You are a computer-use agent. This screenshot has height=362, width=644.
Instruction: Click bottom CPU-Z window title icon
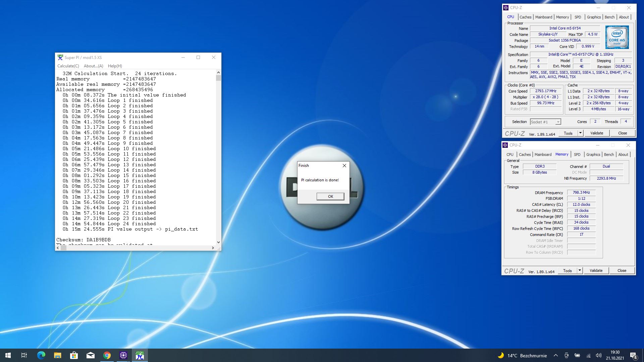pos(505,145)
